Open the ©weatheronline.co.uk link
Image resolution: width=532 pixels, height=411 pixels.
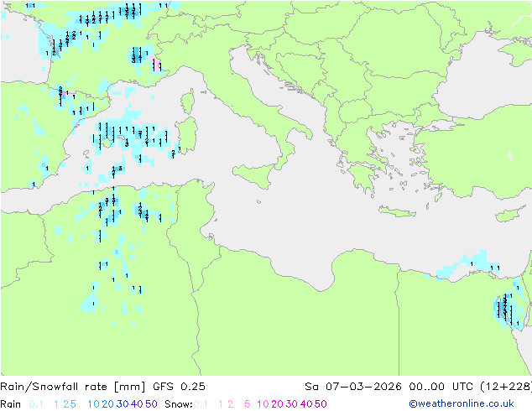462,403
